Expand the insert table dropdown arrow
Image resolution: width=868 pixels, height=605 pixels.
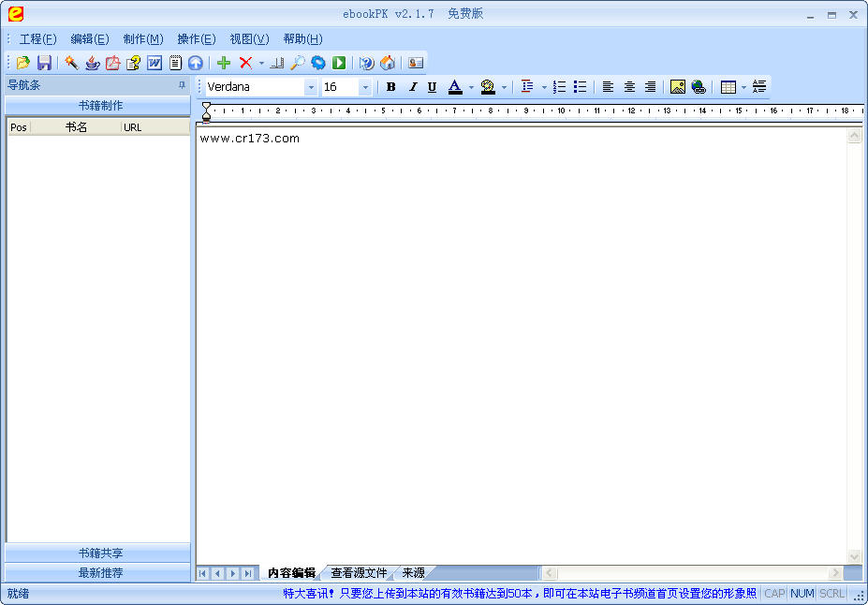click(743, 87)
